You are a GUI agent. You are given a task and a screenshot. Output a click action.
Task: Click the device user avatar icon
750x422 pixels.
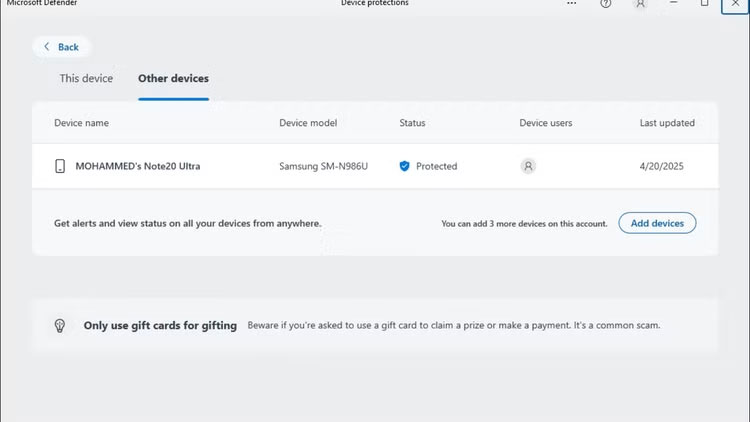tap(528, 166)
